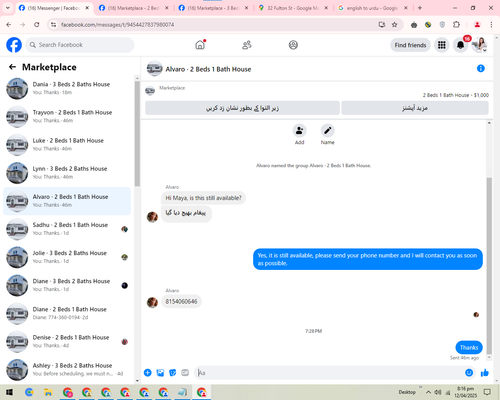This screenshot has width=500, height=400.
Task: Open Lynn - 3 Beds 2 Baths House chat
Action: coord(67,173)
